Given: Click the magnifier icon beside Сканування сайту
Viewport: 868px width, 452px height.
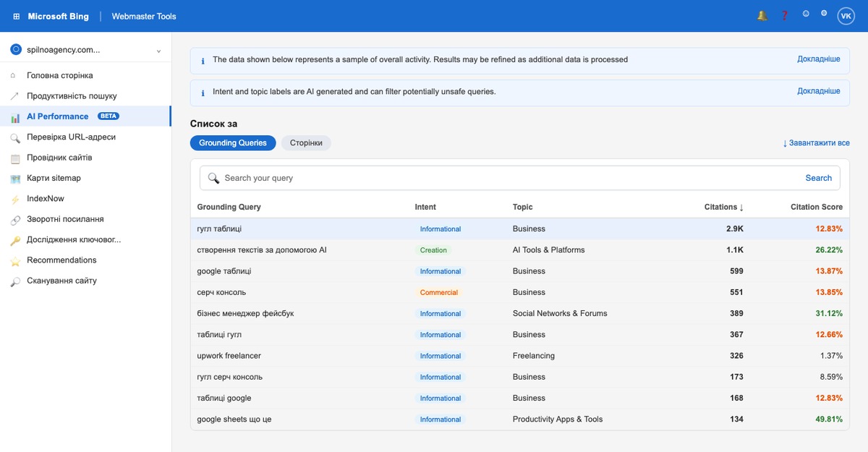Looking at the screenshot, I should point(14,281).
